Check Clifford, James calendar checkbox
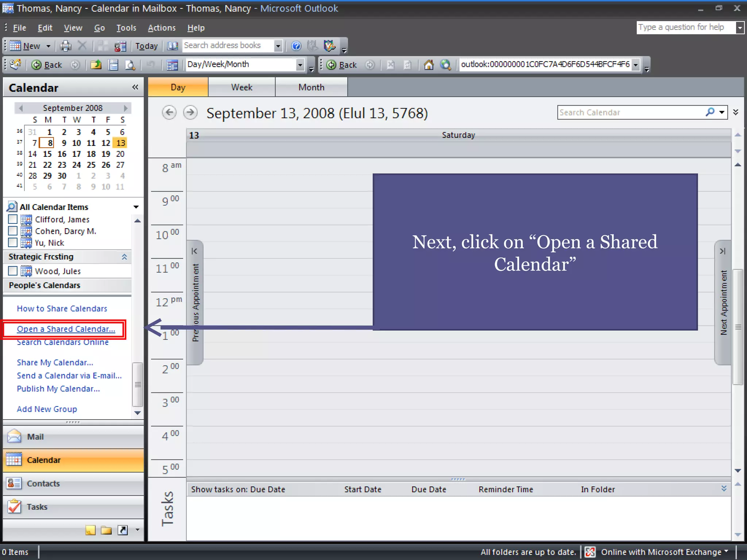 click(13, 219)
